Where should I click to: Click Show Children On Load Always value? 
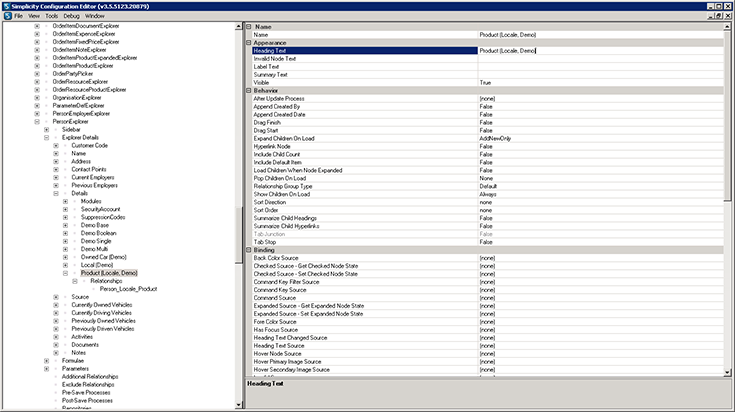[600, 194]
